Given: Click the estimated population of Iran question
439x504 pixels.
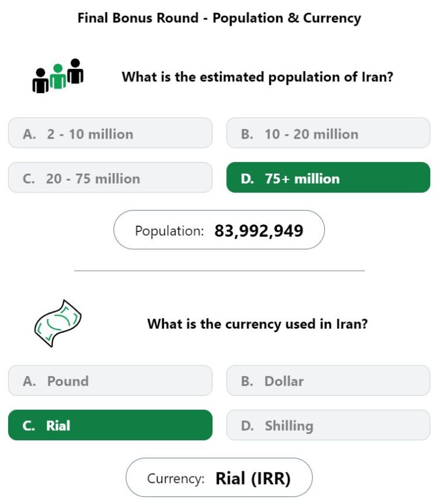Looking at the screenshot, I should [258, 77].
